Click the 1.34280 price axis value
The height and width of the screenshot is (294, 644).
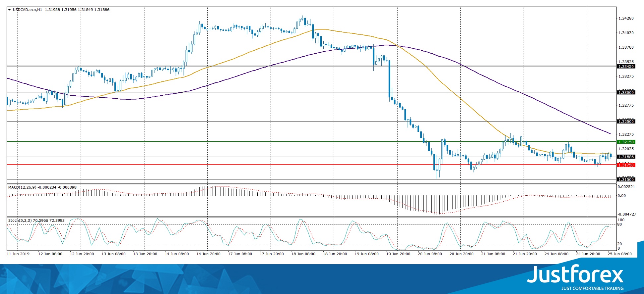626,18
